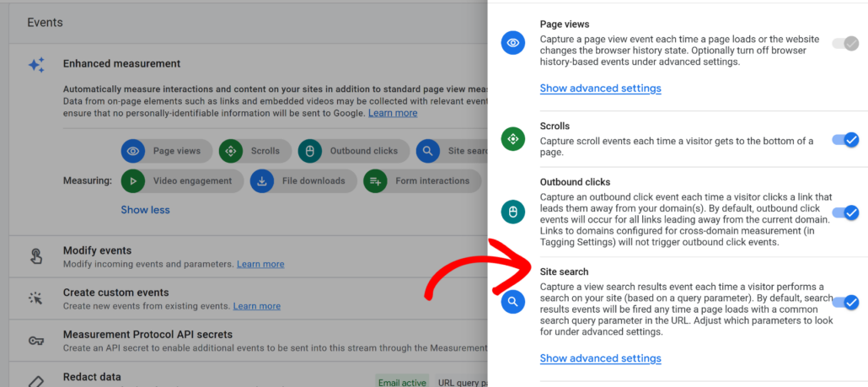Click the Measuring: label

(x=88, y=180)
